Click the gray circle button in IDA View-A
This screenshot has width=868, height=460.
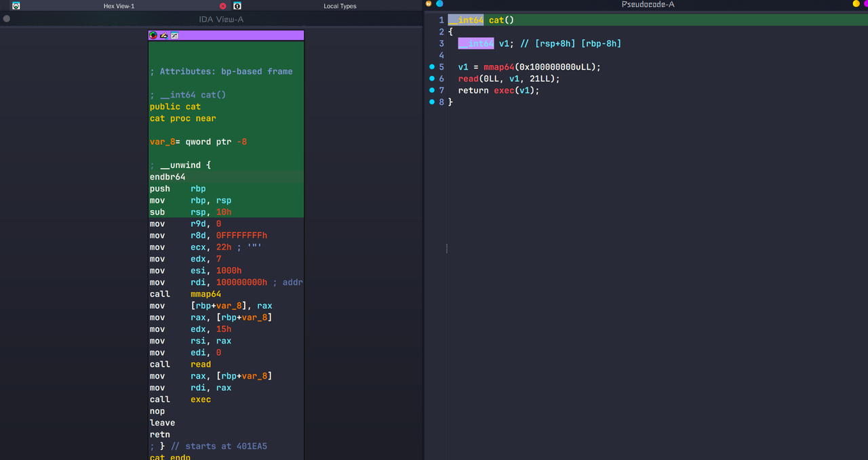tap(7, 19)
